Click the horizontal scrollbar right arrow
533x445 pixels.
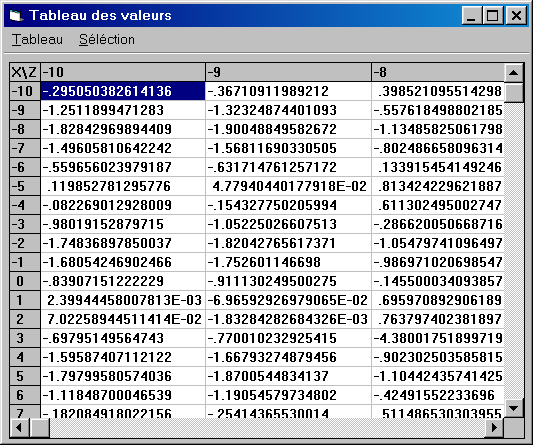point(494,427)
